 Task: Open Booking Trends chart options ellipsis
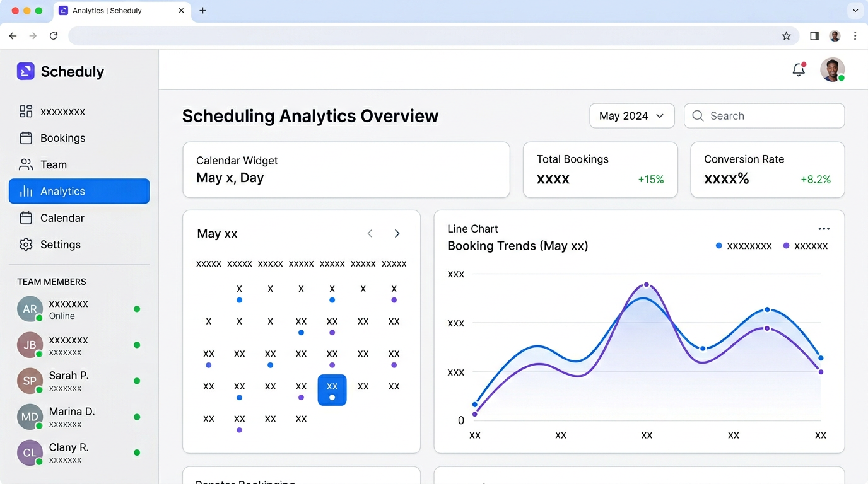tap(824, 229)
